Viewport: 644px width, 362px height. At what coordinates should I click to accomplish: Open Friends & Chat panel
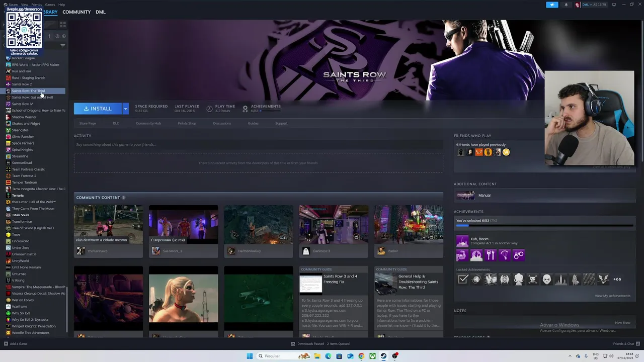point(626,344)
